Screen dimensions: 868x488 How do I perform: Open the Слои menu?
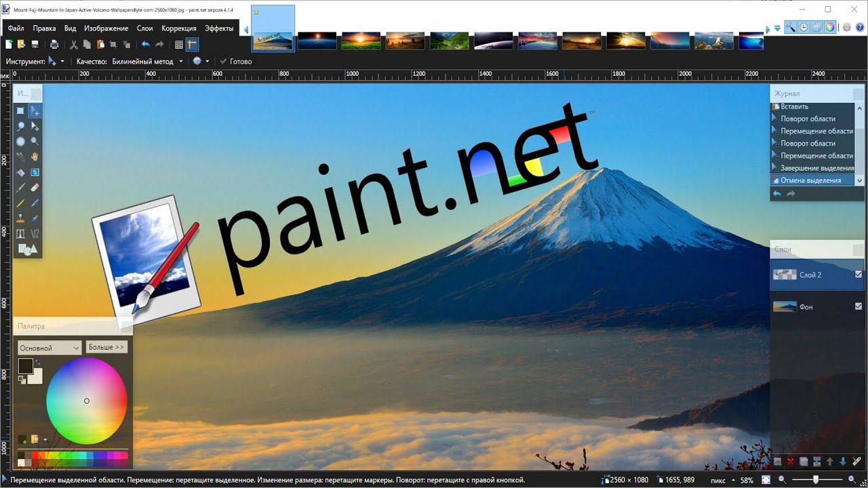[x=144, y=28]
